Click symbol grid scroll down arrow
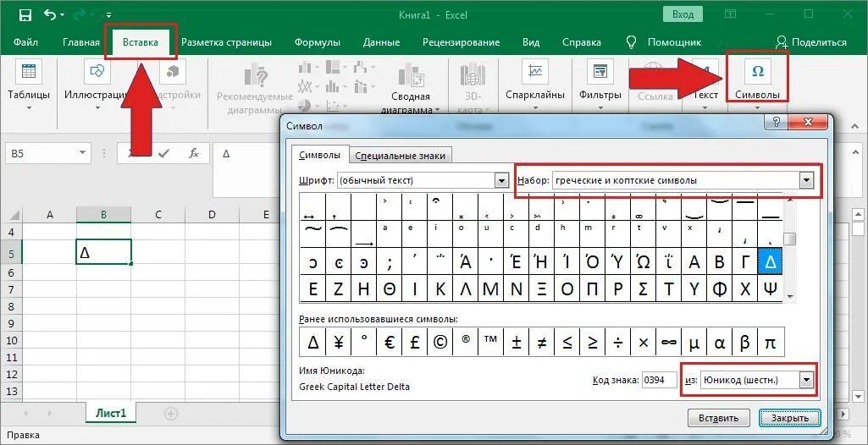 click(x=790, y=297)
